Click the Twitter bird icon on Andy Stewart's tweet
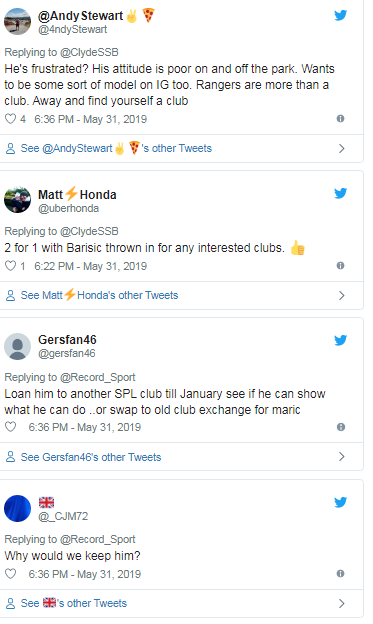Image resolution: width=373 pixels, height=624 pixels. pyautogui.click(x=340, y=15)
